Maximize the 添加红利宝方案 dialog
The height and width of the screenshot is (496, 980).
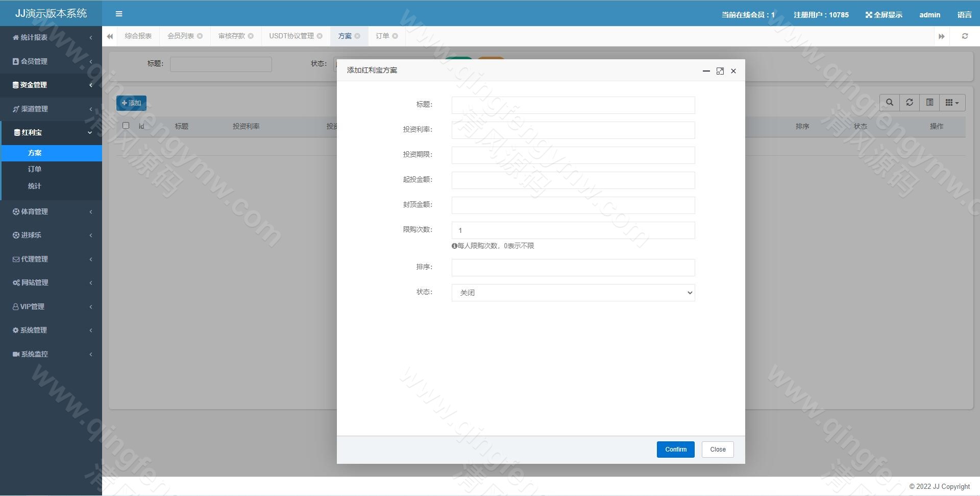pyautogui.click(x=720, y=71)
